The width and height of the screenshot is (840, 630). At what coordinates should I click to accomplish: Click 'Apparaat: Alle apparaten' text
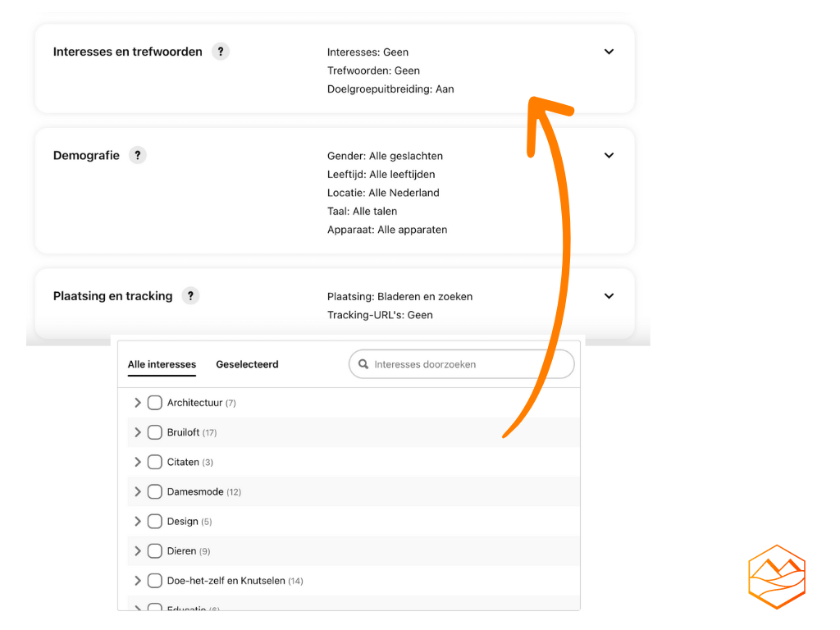click(387, 230)
